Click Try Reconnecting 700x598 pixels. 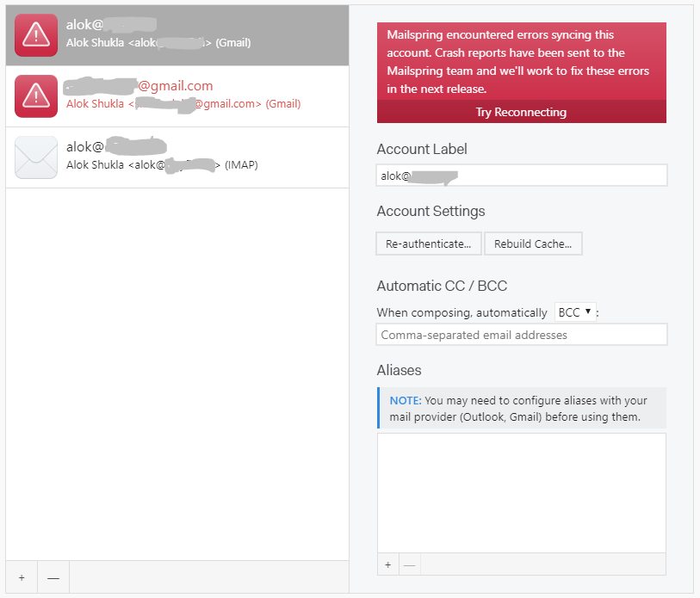click(522, 112)
